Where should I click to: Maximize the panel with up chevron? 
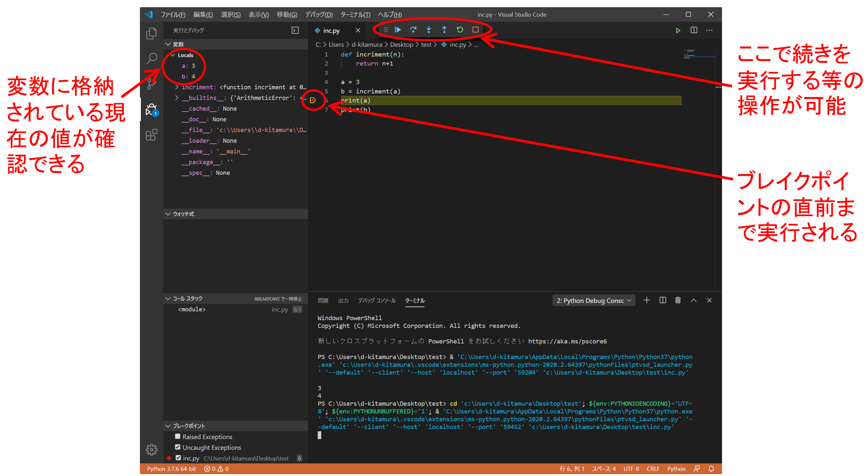pyautogui.click(x=694, y=300)
